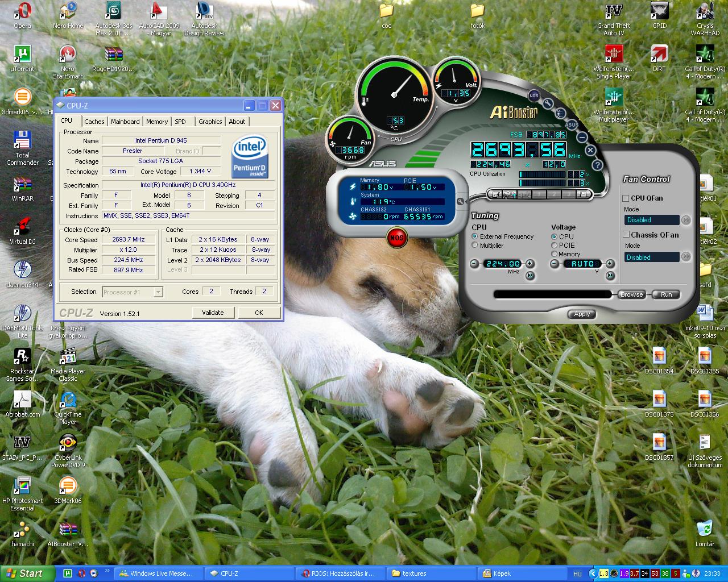Select the µTorrent desktop icon
The width and height of the screenshot is (728, 582).
coord(22,59)
